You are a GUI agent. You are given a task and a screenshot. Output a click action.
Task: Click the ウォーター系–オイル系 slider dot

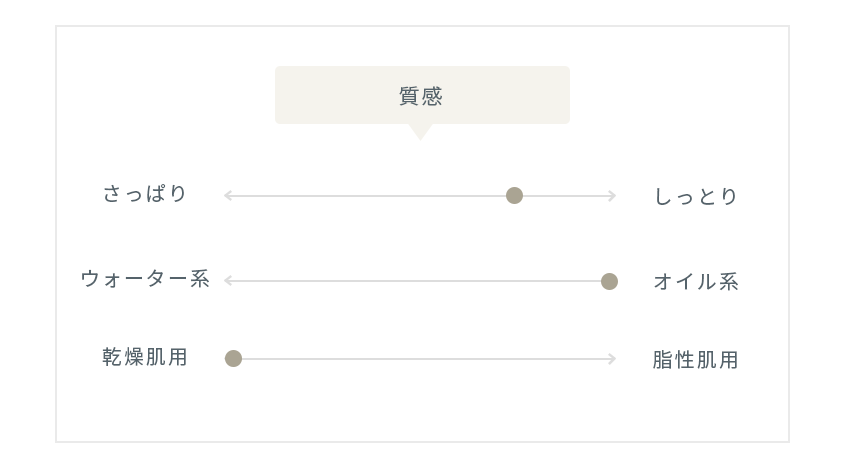coord(609,281)
